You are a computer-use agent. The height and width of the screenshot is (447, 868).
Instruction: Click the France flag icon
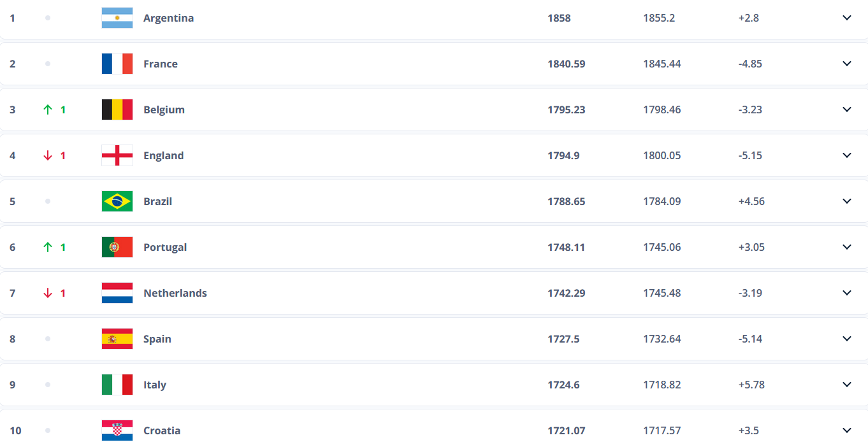point(117,64)
